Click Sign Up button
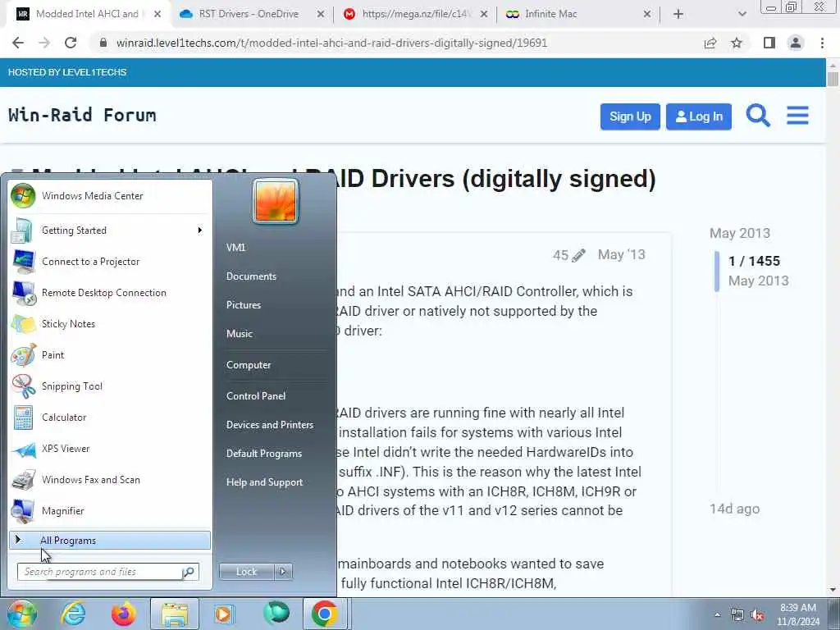 [x=630, y=116]
